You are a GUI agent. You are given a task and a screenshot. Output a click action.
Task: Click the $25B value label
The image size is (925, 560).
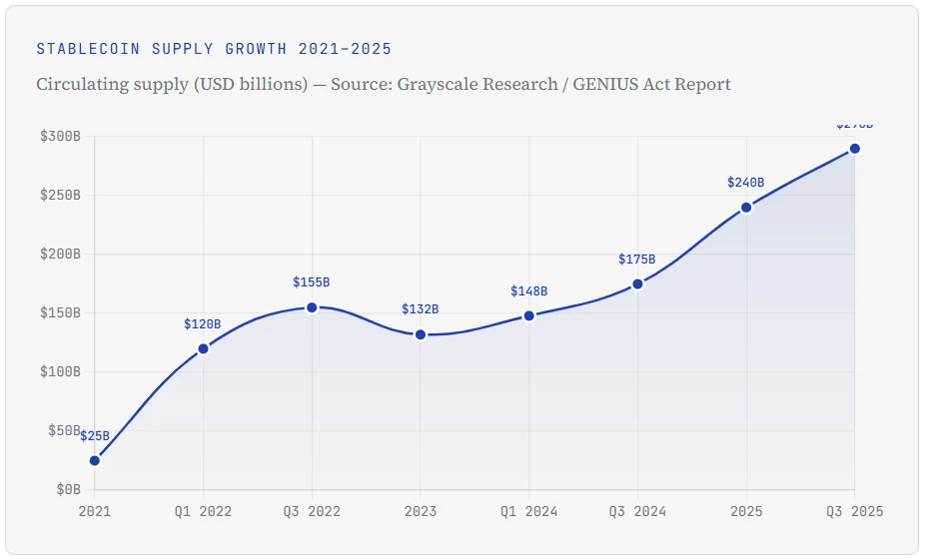(95, 436)
